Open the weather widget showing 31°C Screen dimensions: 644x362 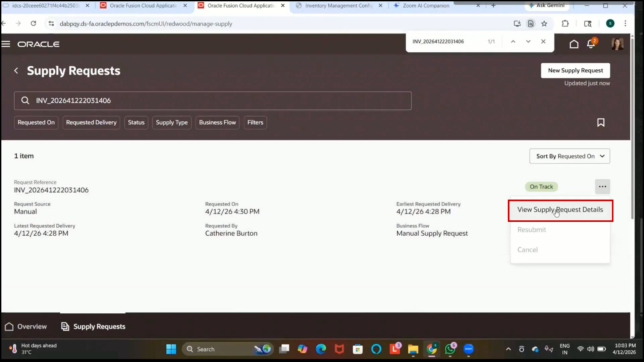[x=33, y=349]
